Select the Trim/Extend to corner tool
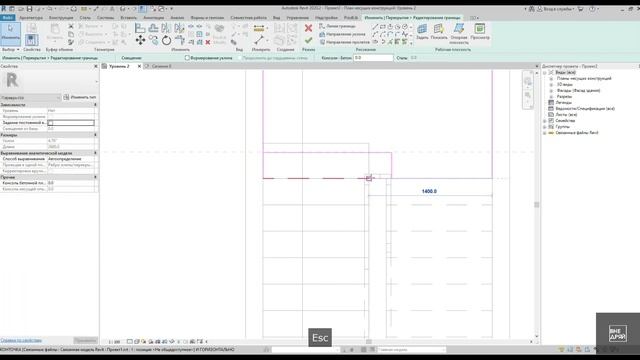The width and height of the screenshot is (640, 360). [x=180, y=40]
